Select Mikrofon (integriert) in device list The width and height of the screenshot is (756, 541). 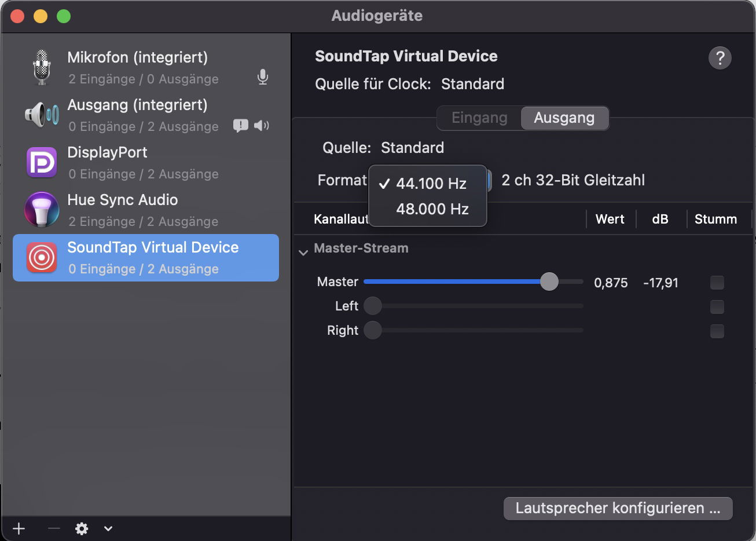(x=146, y=68)
